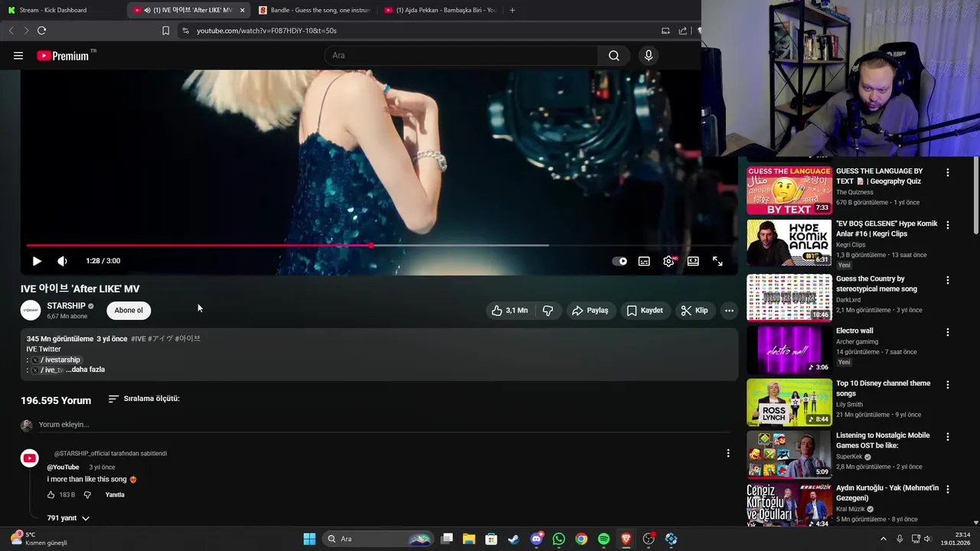Open Electro wall video title
The height and width of the screenshot is (551, 980).
[854, 331]
